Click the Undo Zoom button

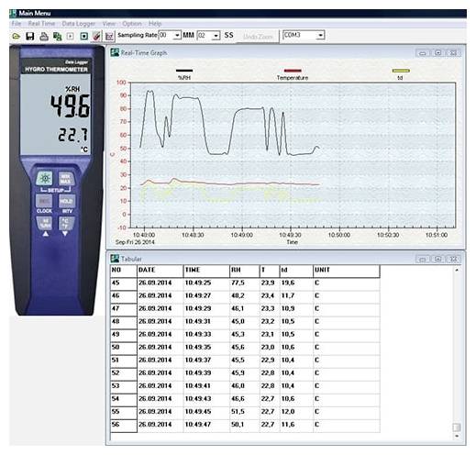point(258,37)
